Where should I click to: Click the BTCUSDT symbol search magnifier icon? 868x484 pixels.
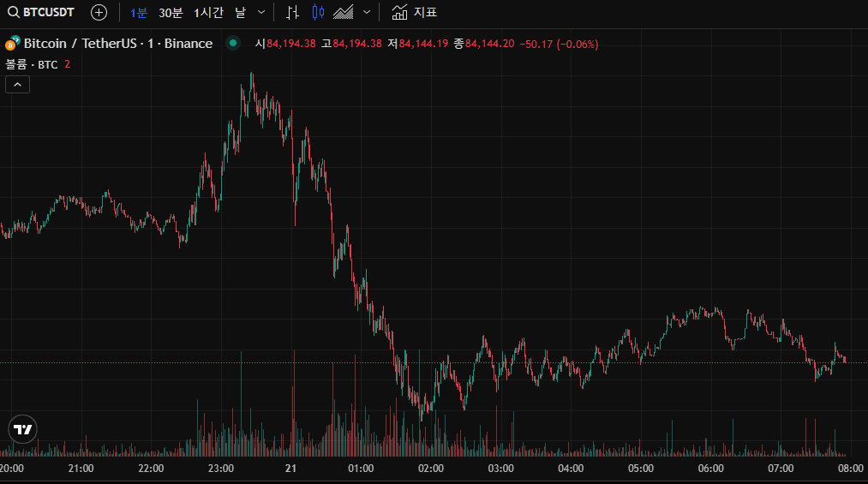14,13
